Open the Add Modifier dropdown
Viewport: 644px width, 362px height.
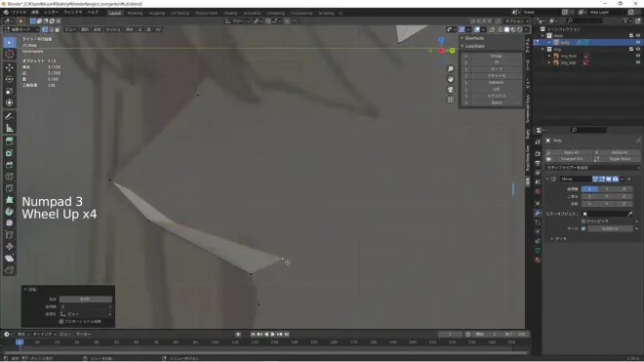click(x=592, y=168)
